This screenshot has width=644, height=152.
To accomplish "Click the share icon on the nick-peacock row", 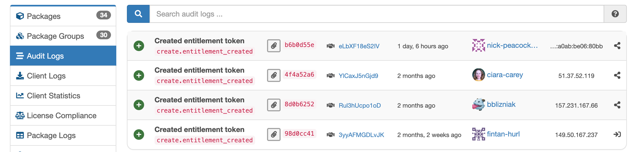I will (617, 46).
